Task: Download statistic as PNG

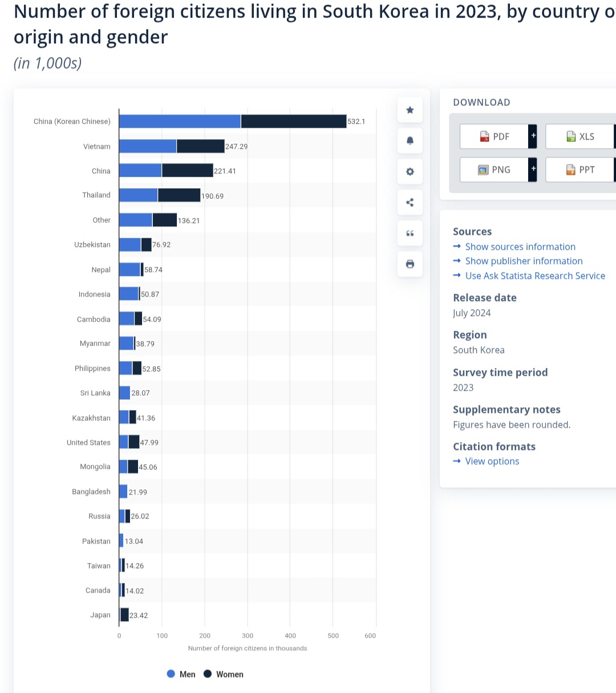Action: coord(494,169)
